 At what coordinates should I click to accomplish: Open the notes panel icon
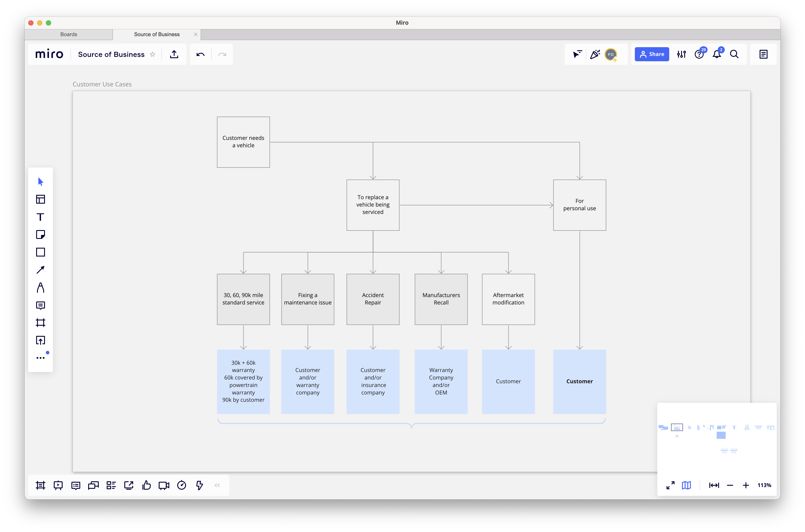[763, 54]
